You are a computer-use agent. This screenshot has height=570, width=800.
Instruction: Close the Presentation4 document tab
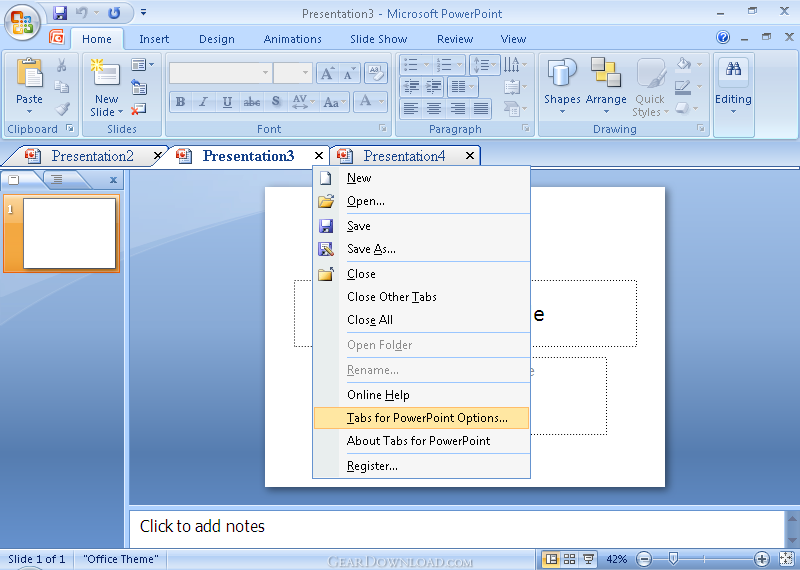470,156
